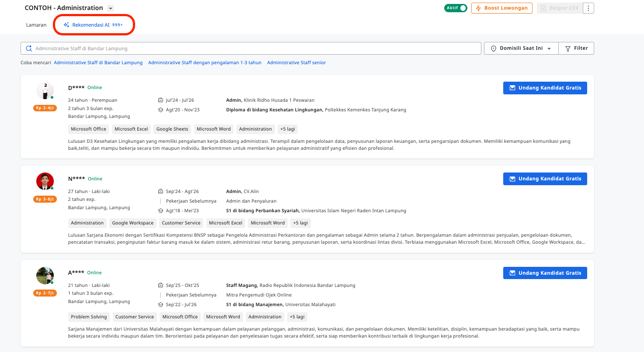Click the Ekspor CSV button

click(x=560, y=8)
